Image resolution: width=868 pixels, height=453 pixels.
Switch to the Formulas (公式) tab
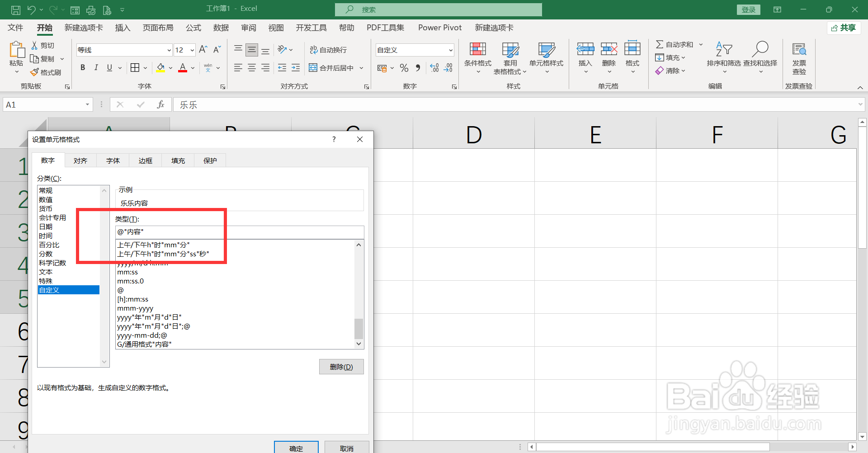(193, 28)
